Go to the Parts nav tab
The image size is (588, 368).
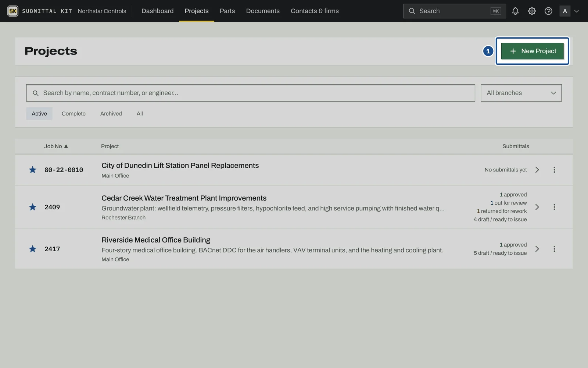(227, 11)
